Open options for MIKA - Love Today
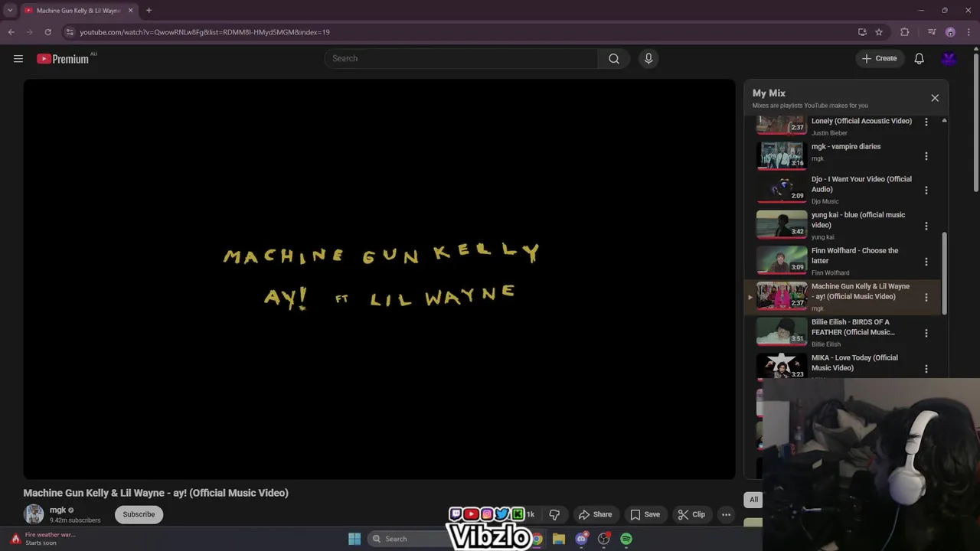980x551 pixels. 926,369
